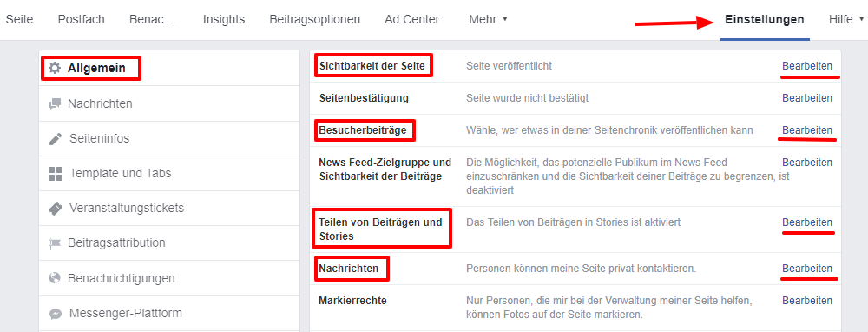Click Bearbeiten for Seitenbestätigung
Image resolution: width=868 pixels, height=332 pixels.
(807, 98)
